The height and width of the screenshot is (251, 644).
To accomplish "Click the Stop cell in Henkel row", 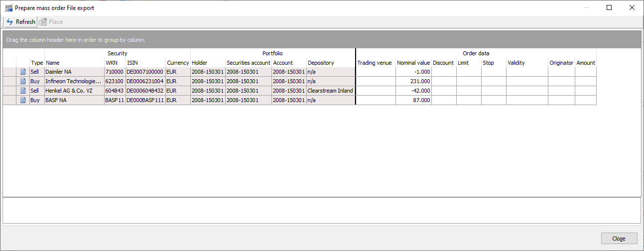I will [493, 91].
